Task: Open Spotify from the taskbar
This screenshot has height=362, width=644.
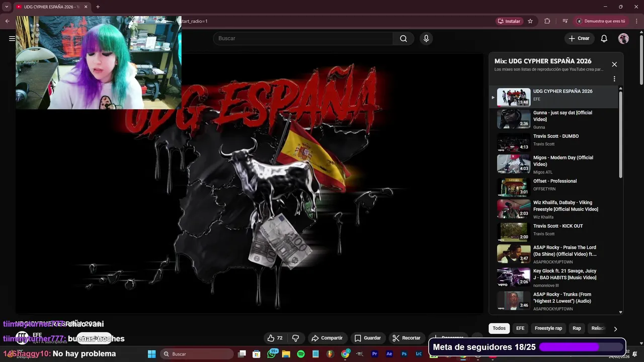Action: (x=301, y=354)
